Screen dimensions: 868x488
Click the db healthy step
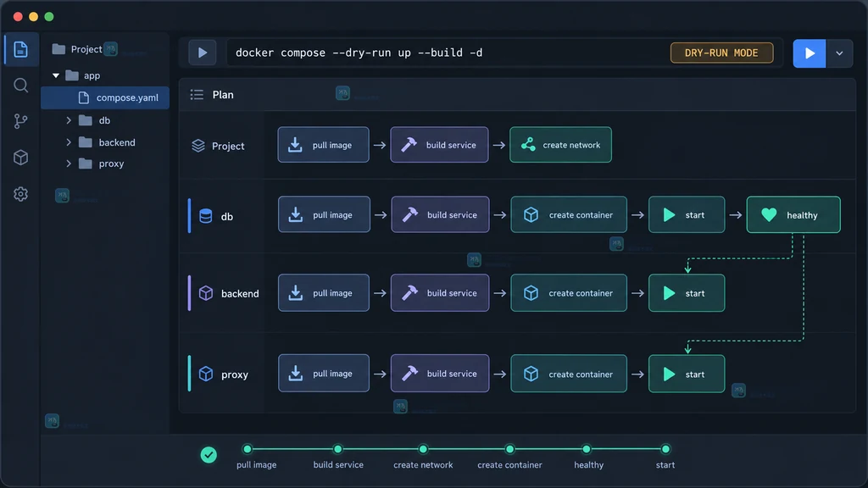(793, 214)
